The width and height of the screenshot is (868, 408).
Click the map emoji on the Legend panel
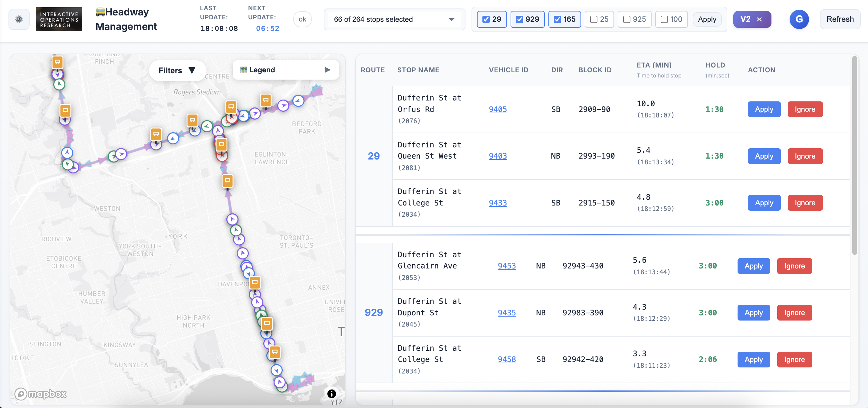tap(244, 70)
